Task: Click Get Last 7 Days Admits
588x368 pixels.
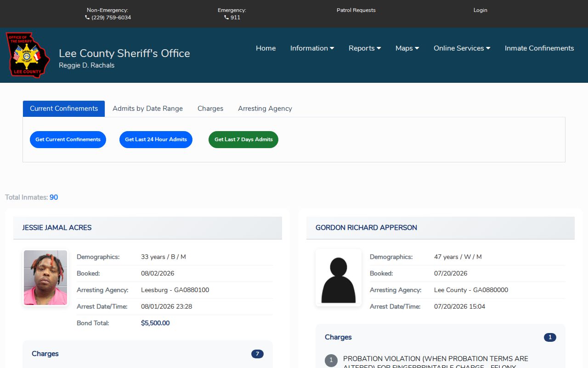Action: point(243,139)
